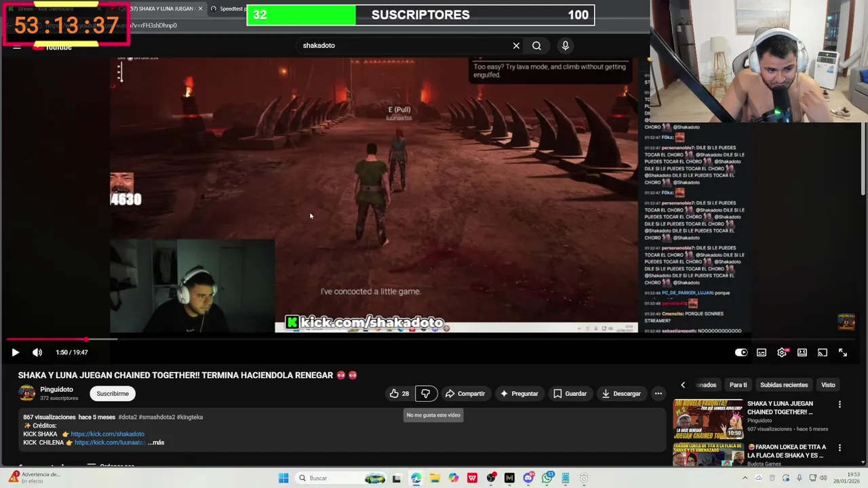The width and height of the screenshot is (868, 488).
Task: Play the YouTube video
Action: 15,352
